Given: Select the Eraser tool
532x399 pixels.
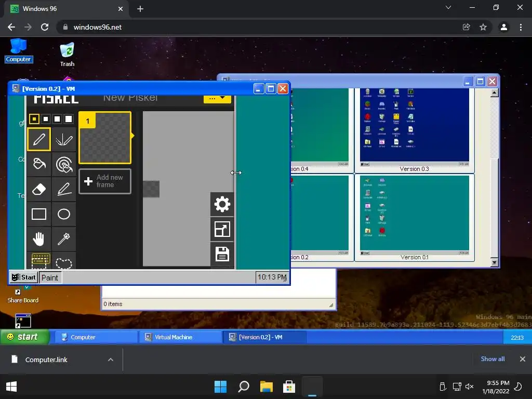Looking at the screenshot, I should [39, 189].
